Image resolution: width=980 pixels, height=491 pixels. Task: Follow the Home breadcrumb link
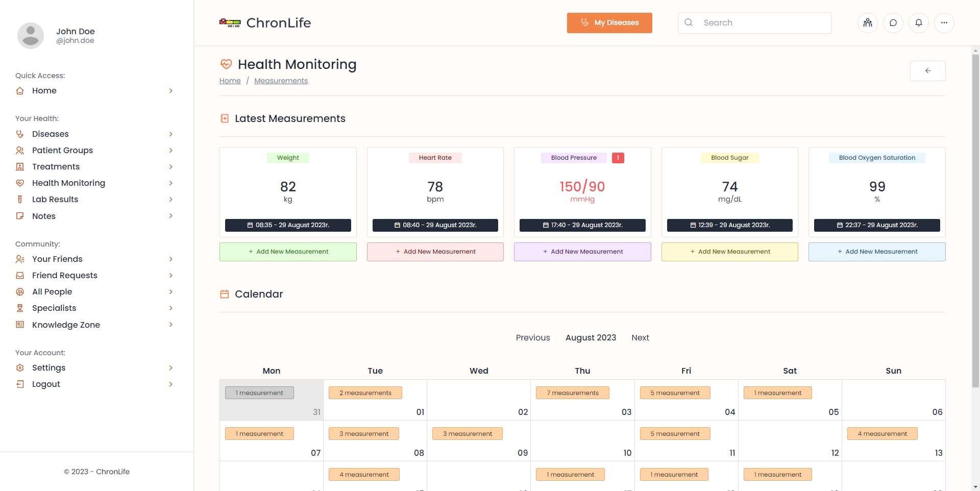coord(230,81)
